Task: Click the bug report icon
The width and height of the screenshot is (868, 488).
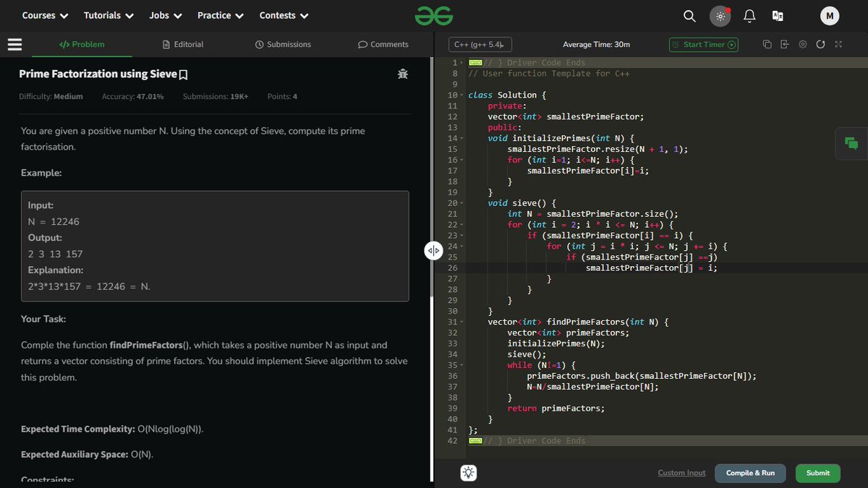Action: pyautogui.click(x=402, y=74)
